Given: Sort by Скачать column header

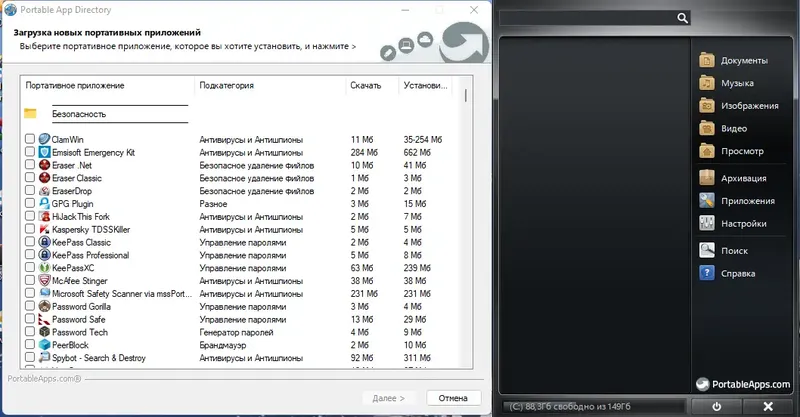Looking at the screenshot, I should 372,85.
